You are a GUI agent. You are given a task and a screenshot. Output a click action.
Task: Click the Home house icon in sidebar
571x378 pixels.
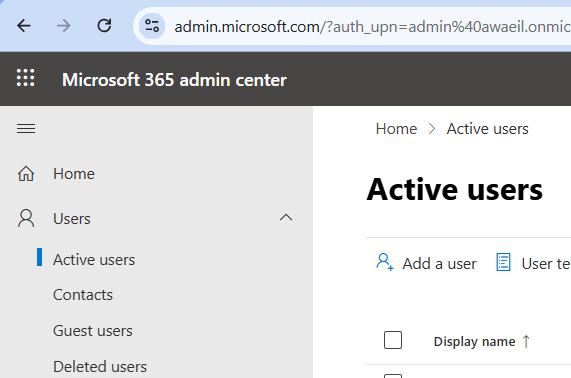(26, 174)
